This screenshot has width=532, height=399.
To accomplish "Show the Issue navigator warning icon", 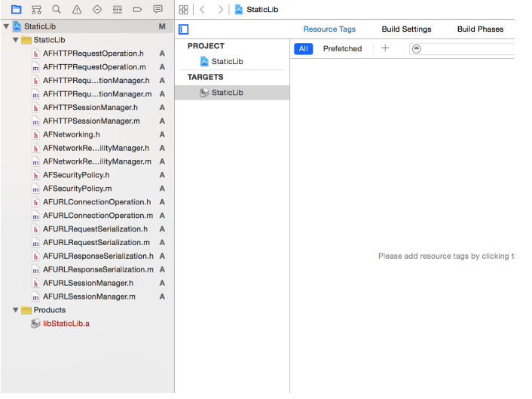I will (x=77, y=10).
